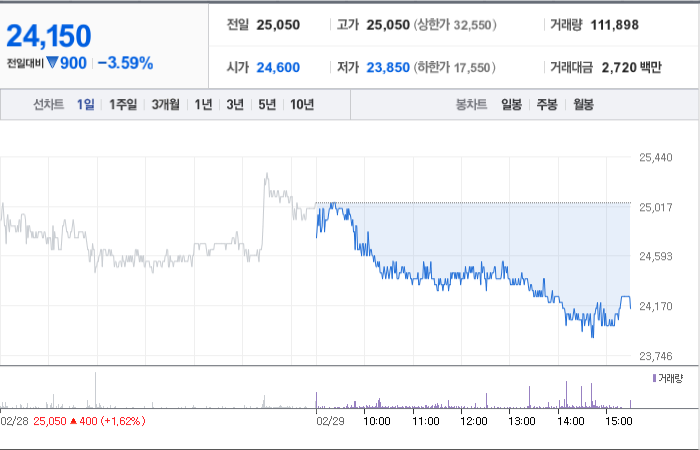Switch to the 5년 chart view
The width and height of the screenshot is (700, 450).
click(x=267, y=104)
